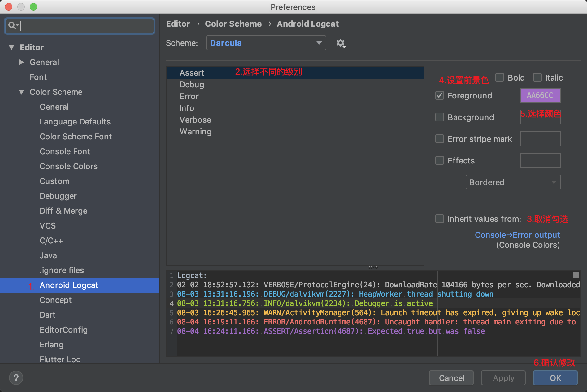The height and width of the screenshot is (392, 587).
Task: Click the INFO/dalvikvm preview line
Action: click(x=305, y=303)
